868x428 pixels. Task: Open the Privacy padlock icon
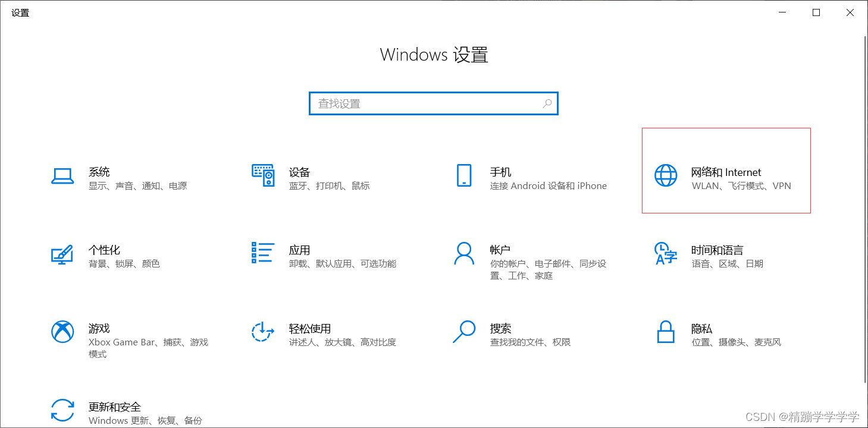tap(666, 332)
